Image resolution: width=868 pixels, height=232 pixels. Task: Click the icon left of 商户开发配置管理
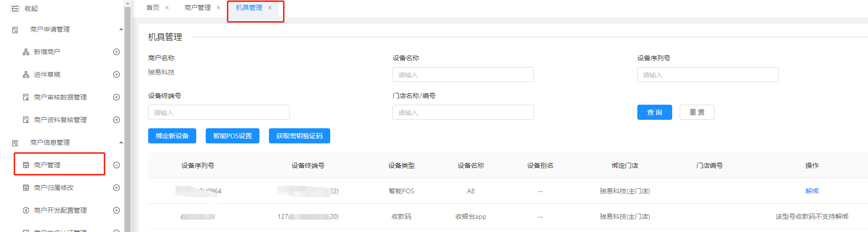coord(26,210)
